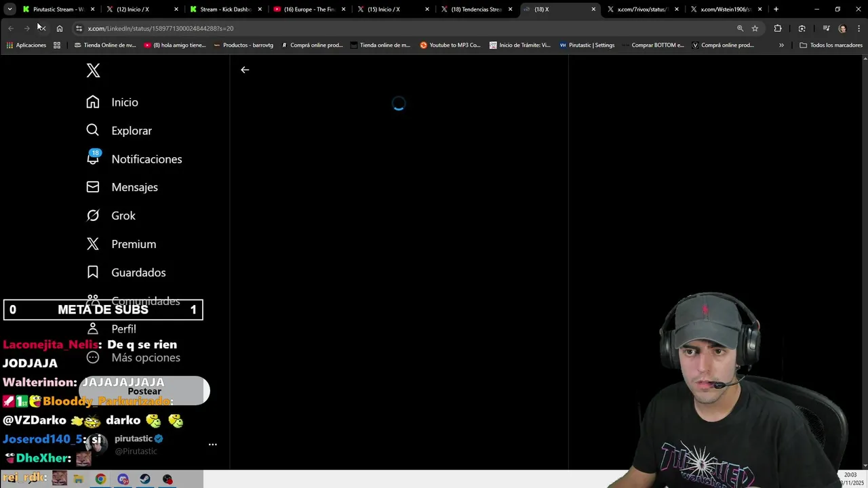Click the Premium X icon
868x488 pixels.
click(93, 244)
